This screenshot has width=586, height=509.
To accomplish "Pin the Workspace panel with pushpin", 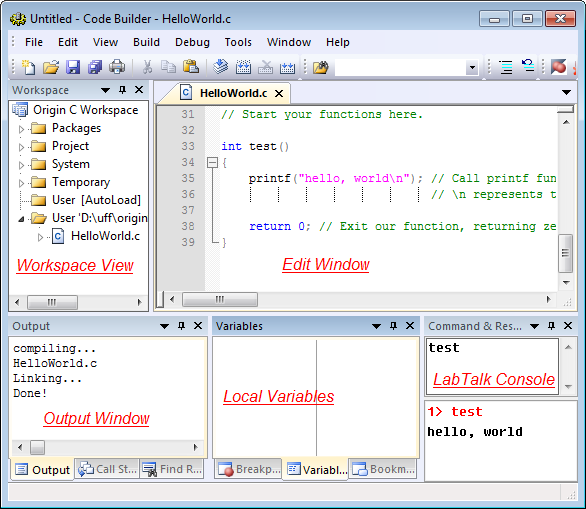I will click(122, 90).
